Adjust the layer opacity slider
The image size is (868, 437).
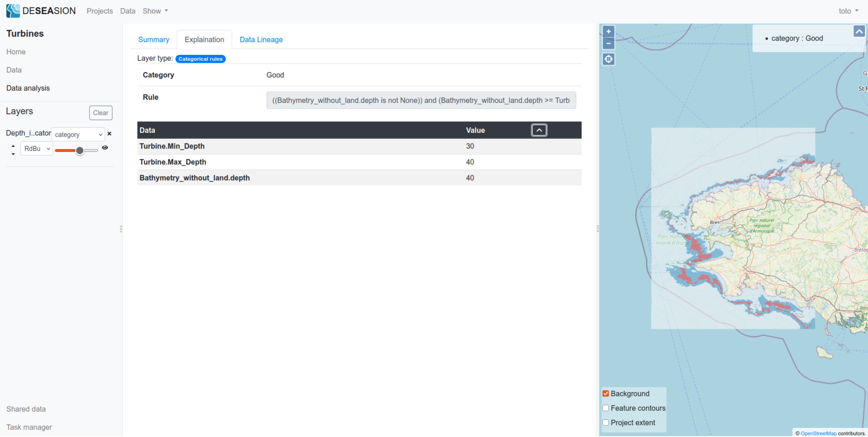pos(79,150)
